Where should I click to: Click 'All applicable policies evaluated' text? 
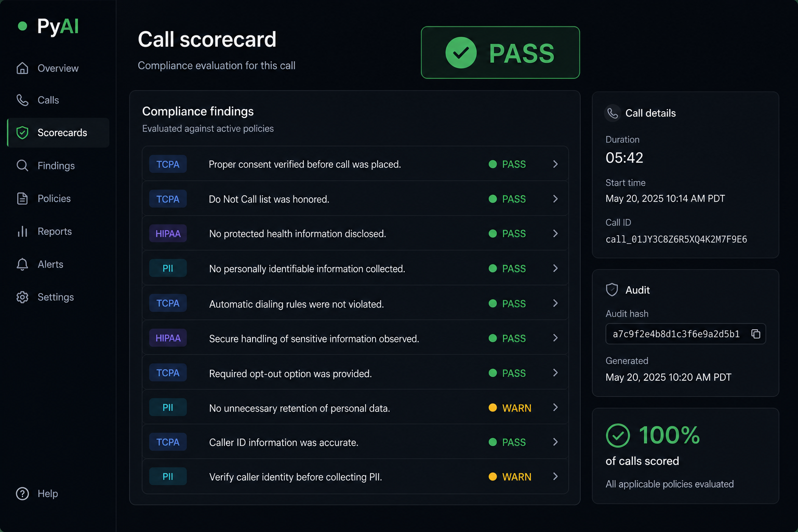pos(670,484)
